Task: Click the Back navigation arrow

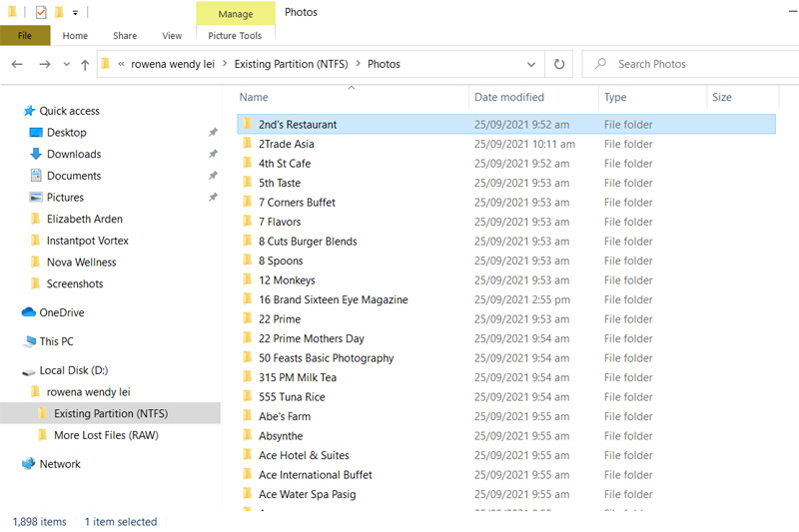Action: point(17,64)
